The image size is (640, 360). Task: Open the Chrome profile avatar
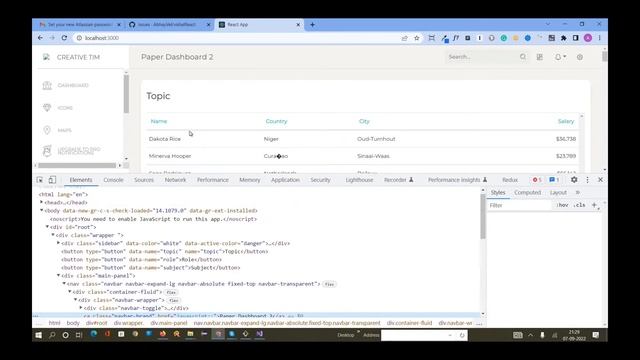(588, 38)
